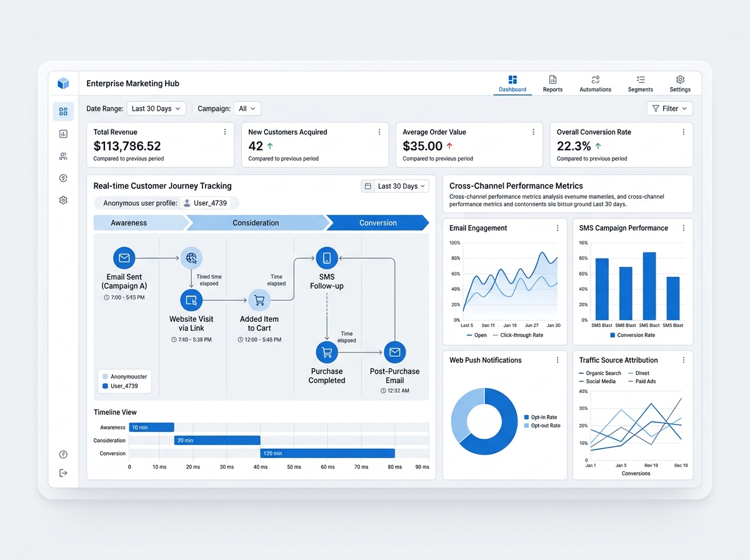Select the revenue dollar icon in the sidebar
The image size is (750, 560).
pos(62,177)
